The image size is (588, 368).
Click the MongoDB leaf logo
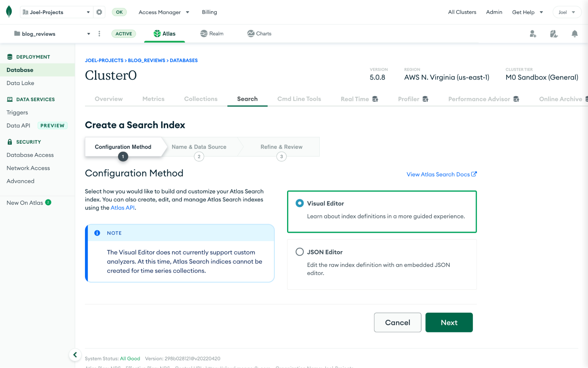click(9, 12)
